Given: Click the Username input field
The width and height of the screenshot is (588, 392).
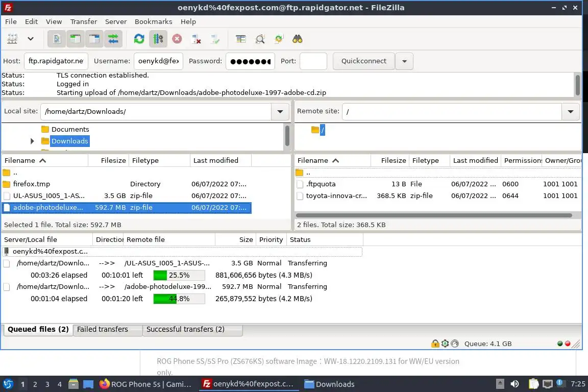Looking at the screenshot, I should pos(158,61).
